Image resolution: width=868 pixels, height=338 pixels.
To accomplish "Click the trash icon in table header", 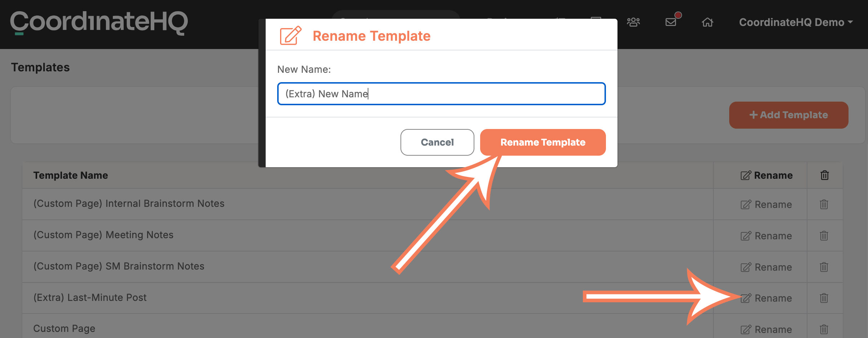I will coord(825,175).
